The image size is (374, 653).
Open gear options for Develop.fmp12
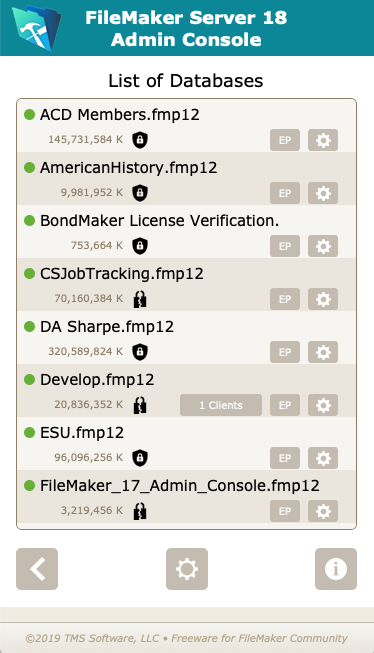(x=323, y=405)
